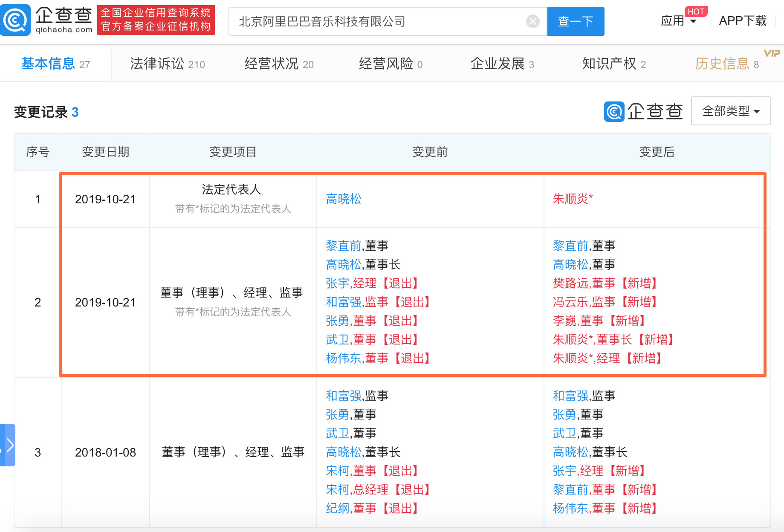784x532 pixels.
Task: Open the 历史信息 VIP tab
Action: point(727,64)
